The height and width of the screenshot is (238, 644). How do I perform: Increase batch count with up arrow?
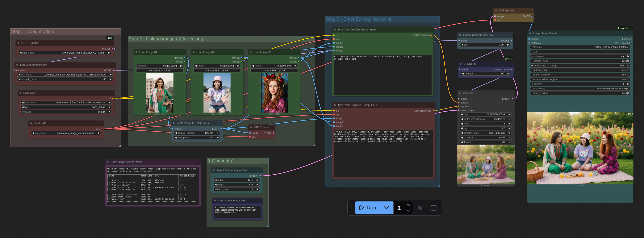[x=408, y=205]
